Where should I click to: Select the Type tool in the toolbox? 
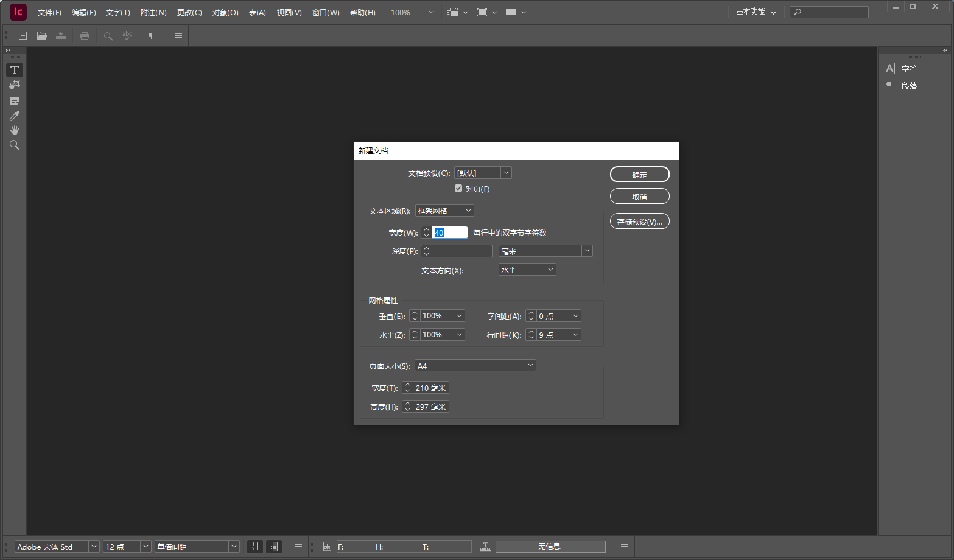coord(15,70)
